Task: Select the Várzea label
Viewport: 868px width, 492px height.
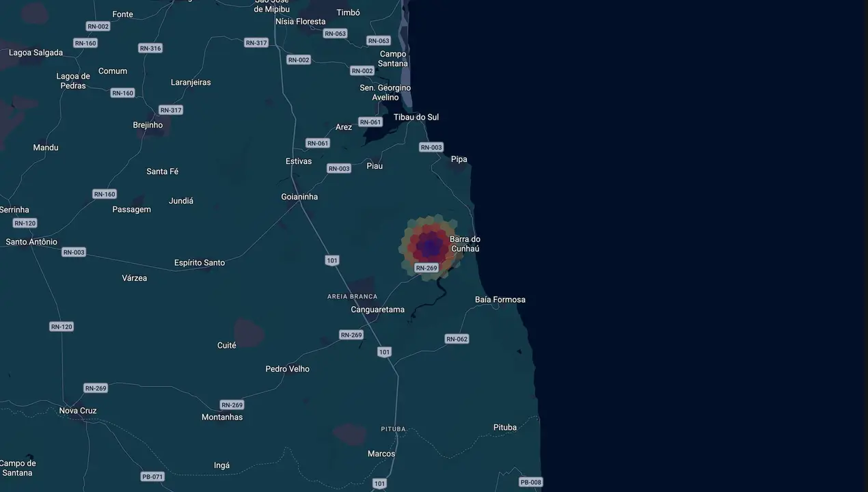Action: coord(135,278)
